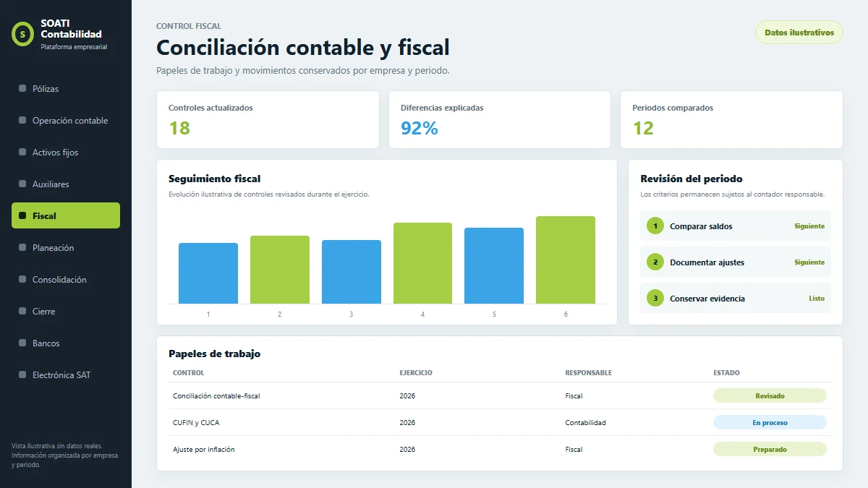Go to Operación contable
This screenshot has height=488, width=868.
[x=66, y=120]
